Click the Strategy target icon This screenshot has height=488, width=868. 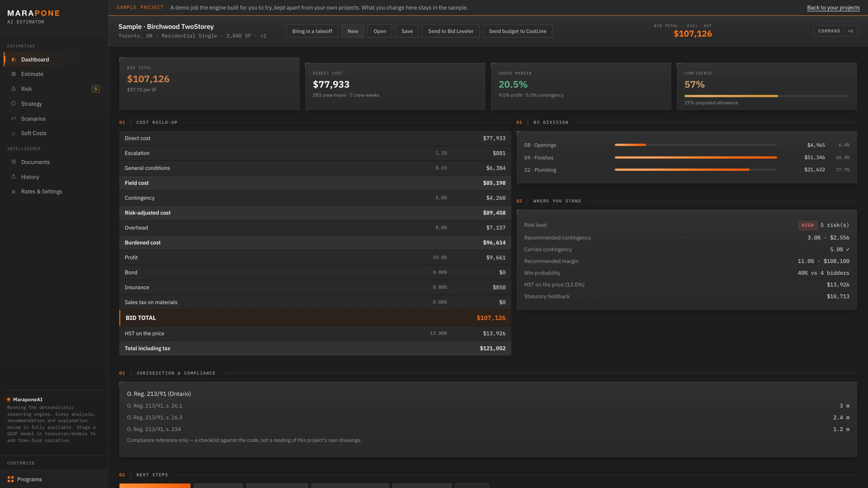[14, 103]
